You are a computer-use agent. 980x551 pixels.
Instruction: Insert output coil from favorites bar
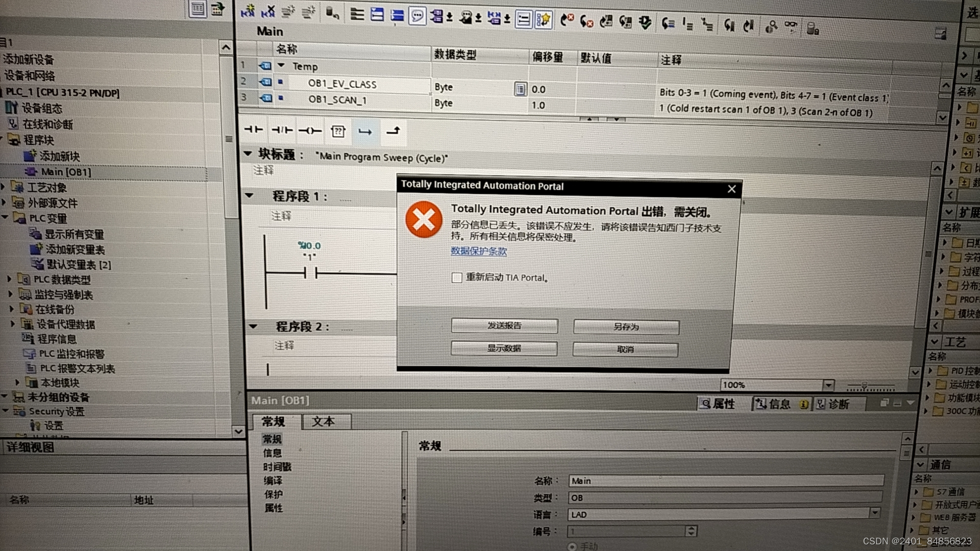coord(310,131)
